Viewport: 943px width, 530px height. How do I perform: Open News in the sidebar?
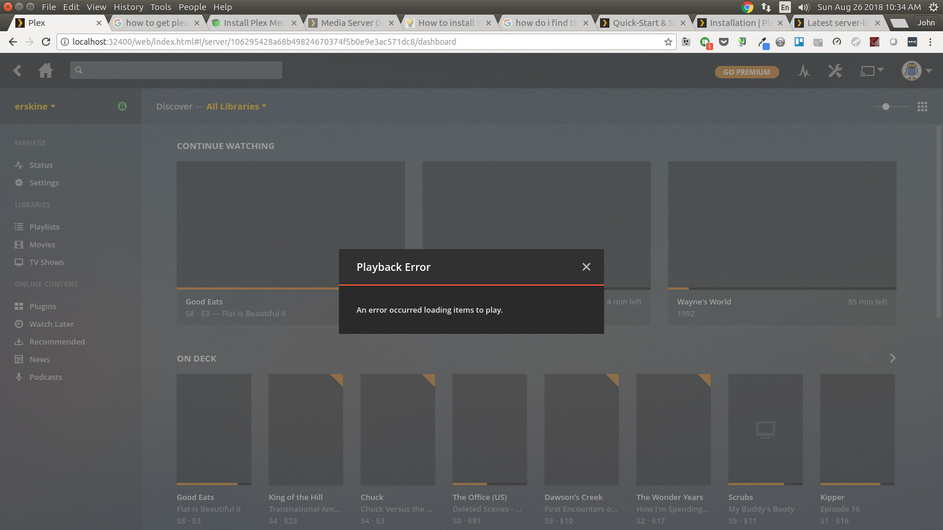pos(39,359)
